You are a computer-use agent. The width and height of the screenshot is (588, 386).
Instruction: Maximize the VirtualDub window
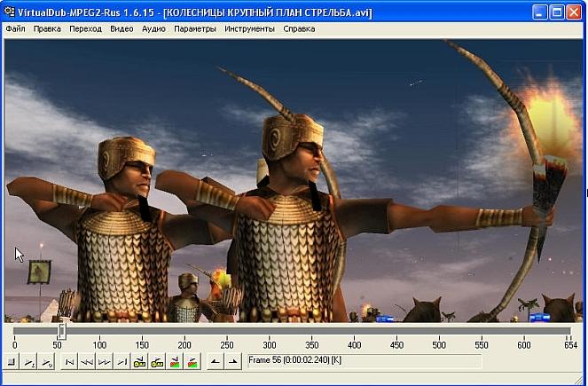pos(556,12)
